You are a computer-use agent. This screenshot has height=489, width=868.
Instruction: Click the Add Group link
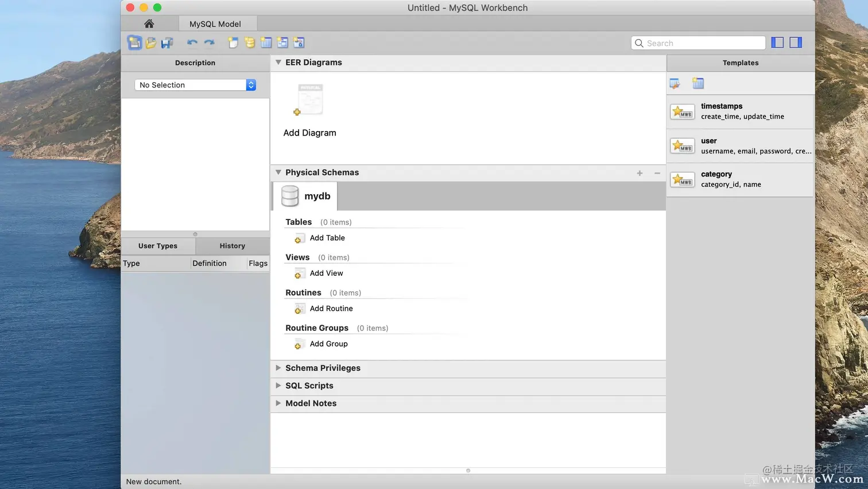click(329, 344)
